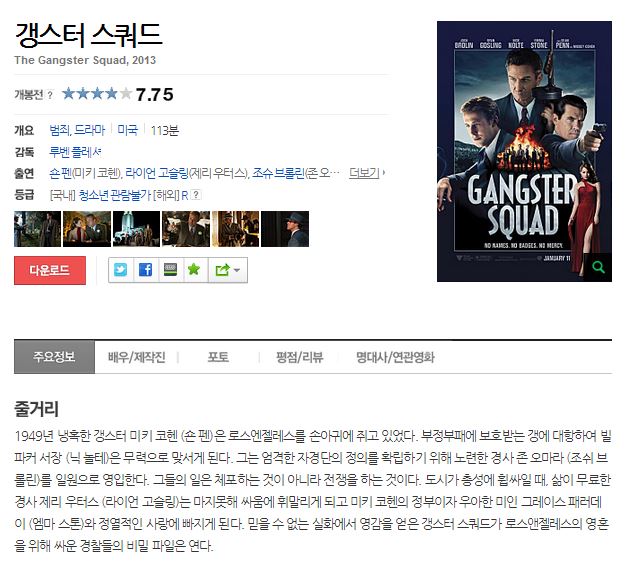Screen dimensions: 630x569
Task: Share the movie on Twitter
Action: click(x=121, y=270)
